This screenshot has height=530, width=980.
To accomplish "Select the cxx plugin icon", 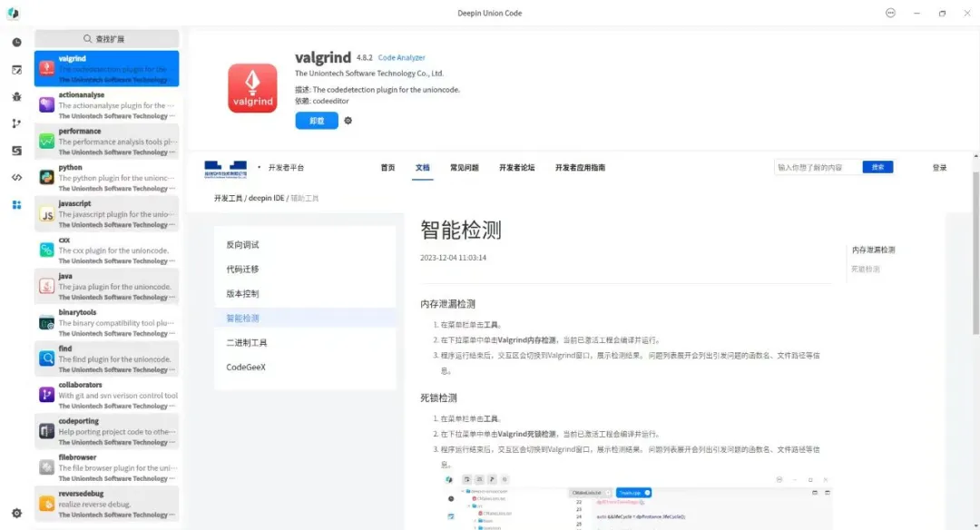I will click(47, 250).
